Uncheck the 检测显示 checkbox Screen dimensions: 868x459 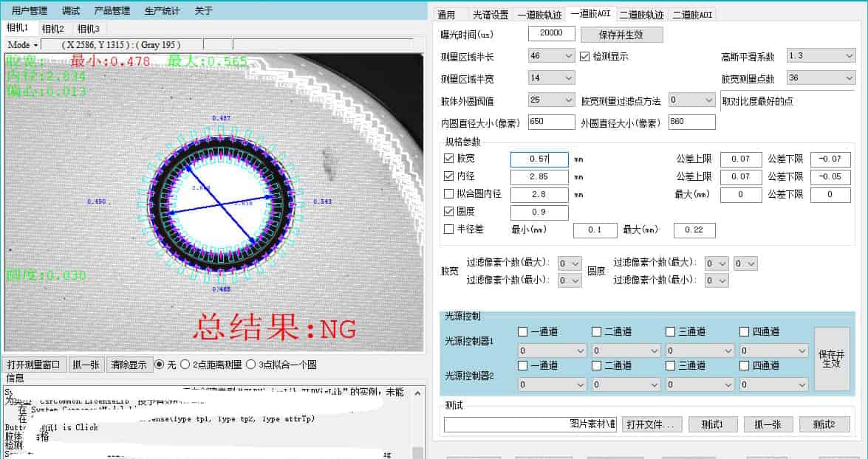pyautogui.click(x=586, y=57)
